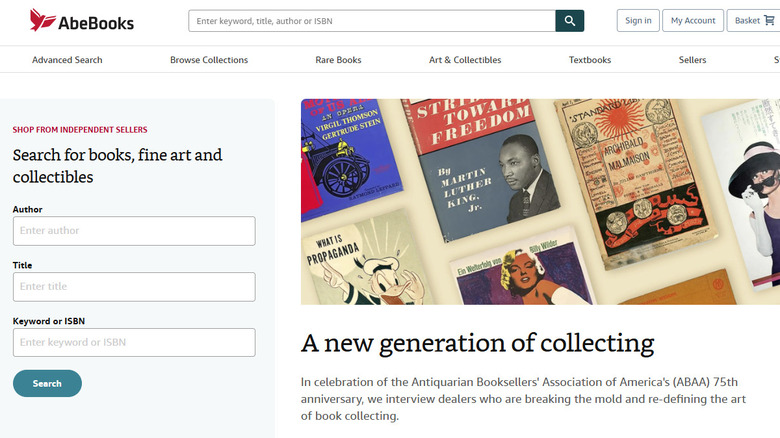
Task: Click the Sign in button
Action: (637, 20)
